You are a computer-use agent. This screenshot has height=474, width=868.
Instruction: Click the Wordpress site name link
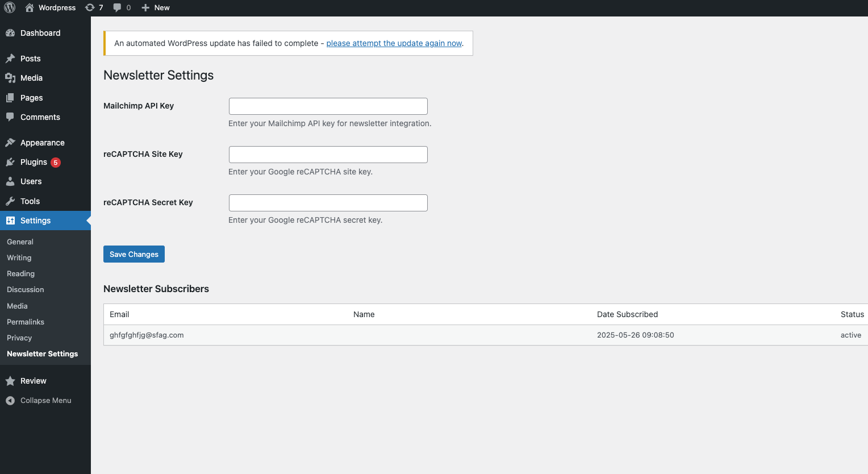coord(57,7)
